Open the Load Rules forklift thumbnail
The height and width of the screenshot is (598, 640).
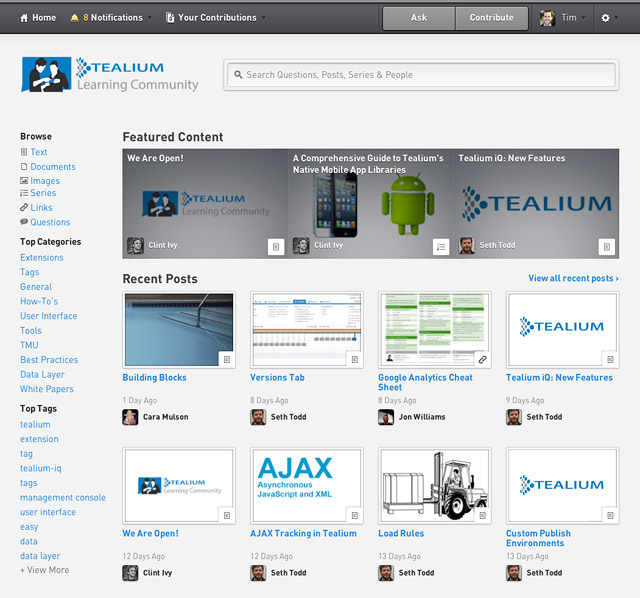pyautogui.click(x=435, y=486)
